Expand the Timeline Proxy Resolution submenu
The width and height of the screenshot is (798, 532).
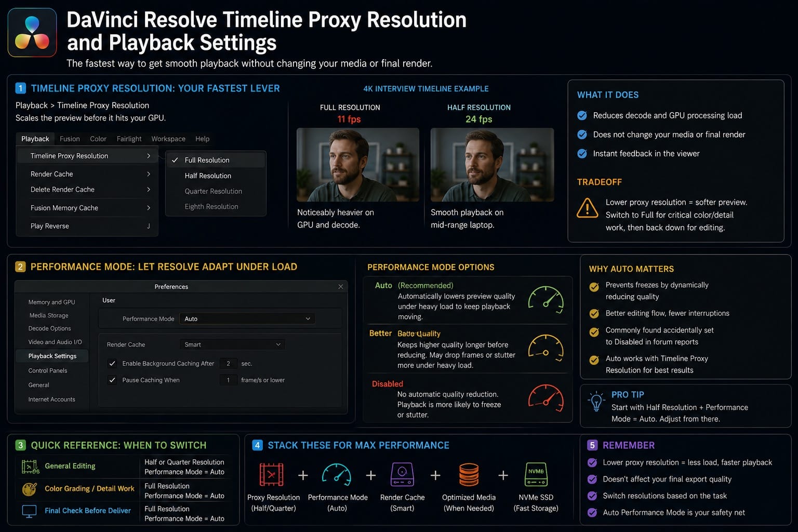(87, 156)
